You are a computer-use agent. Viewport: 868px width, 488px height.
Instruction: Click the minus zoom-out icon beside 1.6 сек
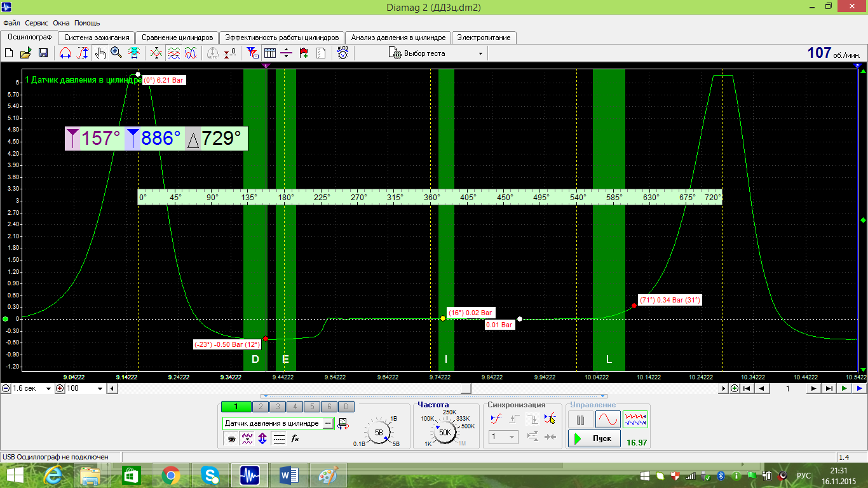pos(6,388)
